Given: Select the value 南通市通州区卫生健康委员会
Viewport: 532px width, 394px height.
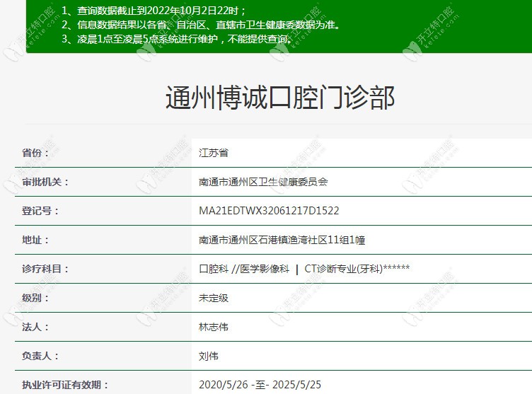Looking at the screenshot, I should 263,182.
